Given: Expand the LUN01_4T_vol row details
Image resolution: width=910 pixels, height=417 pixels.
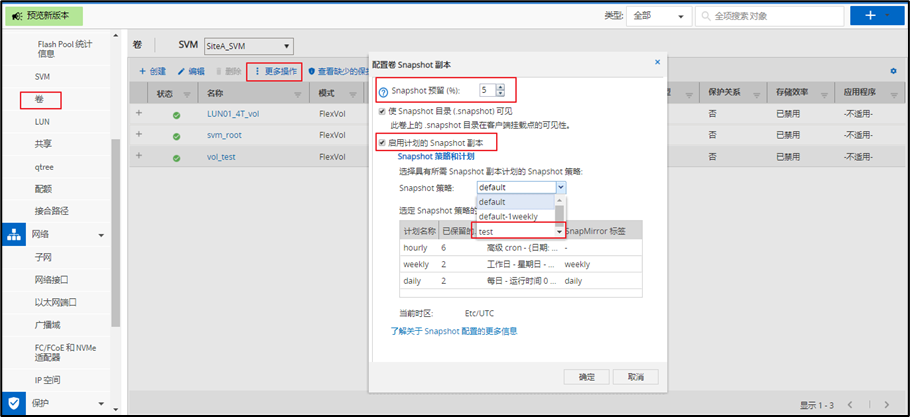Looking at the screenshot, I should (139, 114).
